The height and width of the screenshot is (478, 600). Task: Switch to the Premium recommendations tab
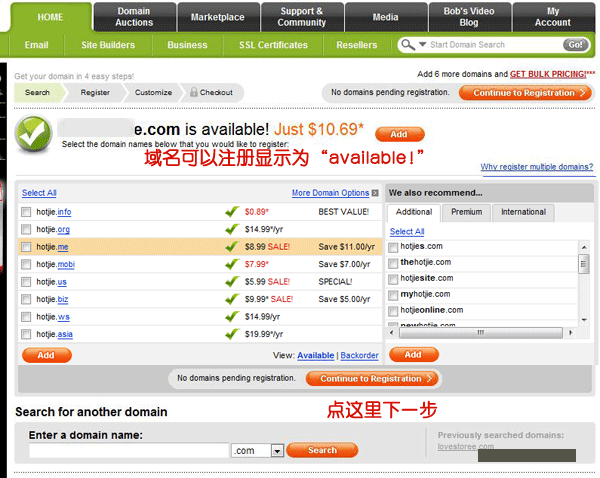click(466, 212)
